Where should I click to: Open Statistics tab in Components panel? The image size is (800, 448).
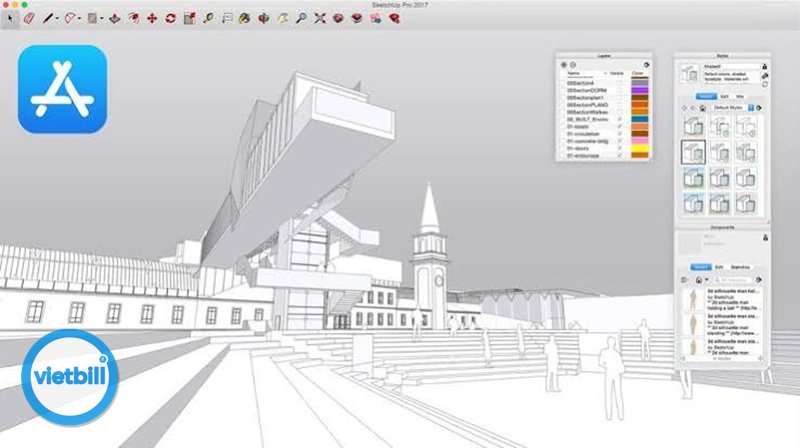740,267
